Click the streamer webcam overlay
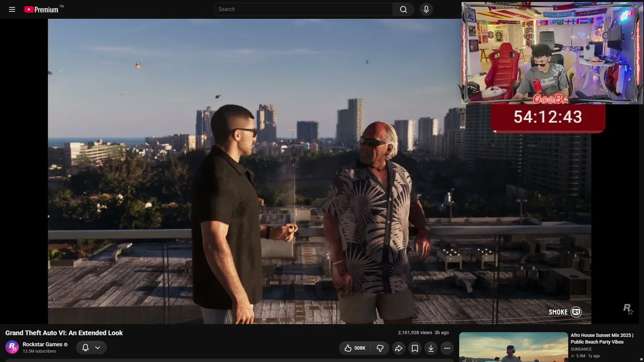This screenshot has width=644, height=362. tap(552, 53)
